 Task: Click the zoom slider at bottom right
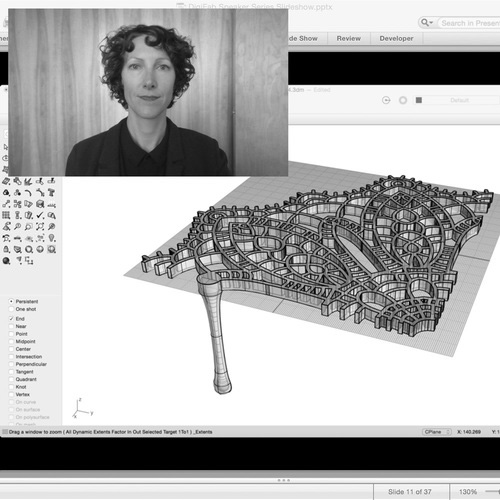(492, 491)
